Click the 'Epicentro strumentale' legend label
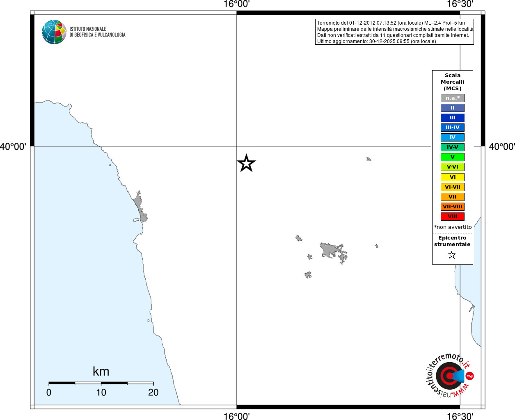The height and width of the screenshot is (420, 515). (x=452, y=241)
